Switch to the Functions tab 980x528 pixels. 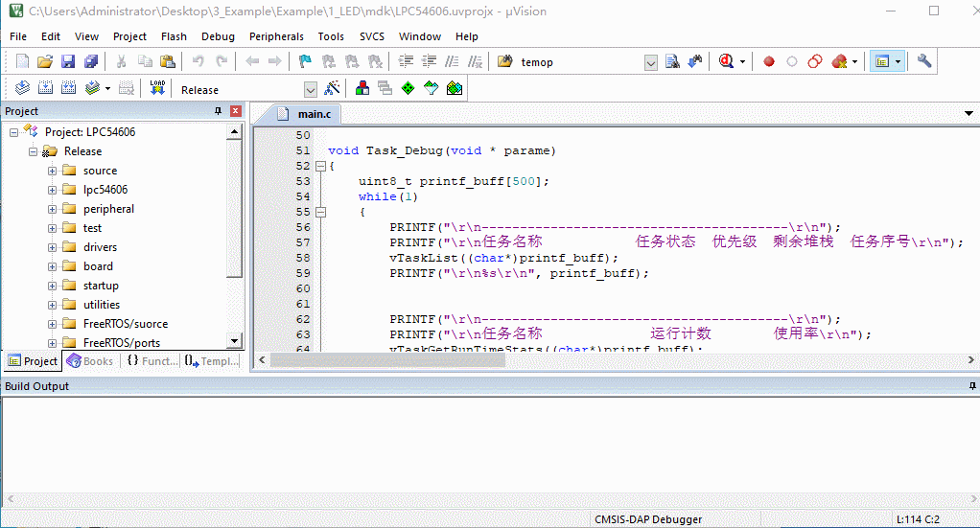pos(152,361)
